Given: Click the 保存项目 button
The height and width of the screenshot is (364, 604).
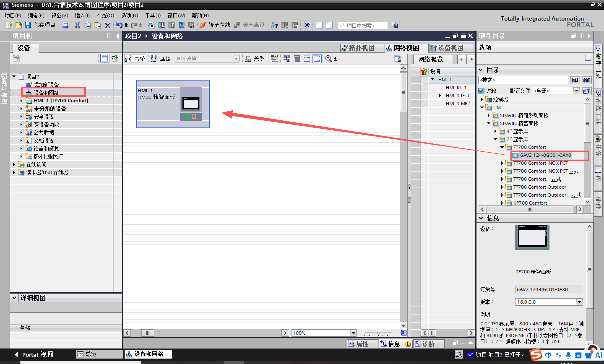Looking at the screenshot, I should (x=44, y=25).
